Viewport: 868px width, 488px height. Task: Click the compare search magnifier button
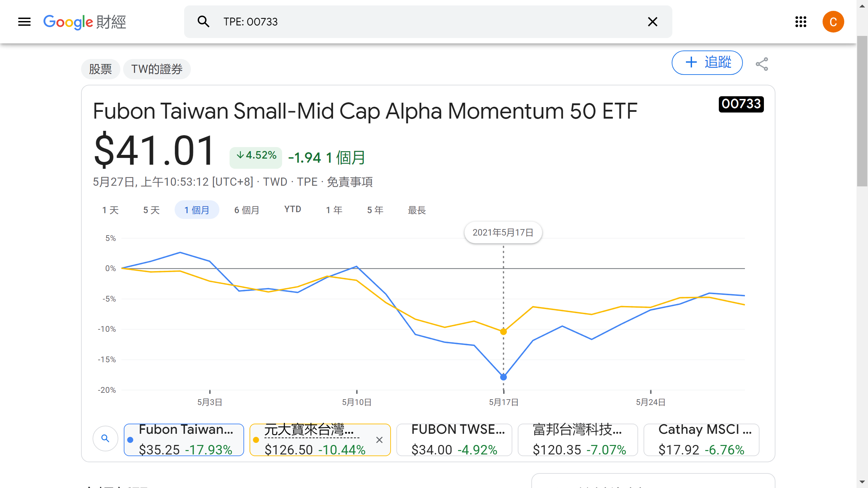point(105,439)
